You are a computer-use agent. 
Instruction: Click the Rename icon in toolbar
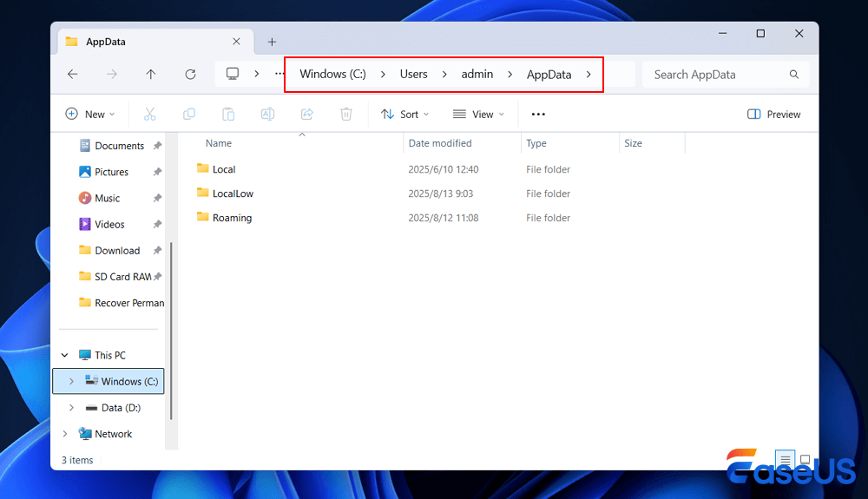pos(267,114)
